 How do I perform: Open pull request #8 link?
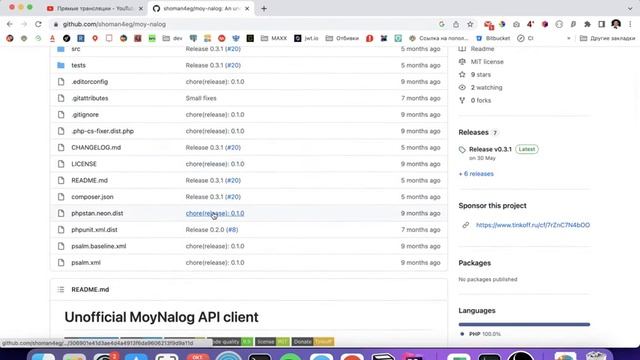[232, 230]
